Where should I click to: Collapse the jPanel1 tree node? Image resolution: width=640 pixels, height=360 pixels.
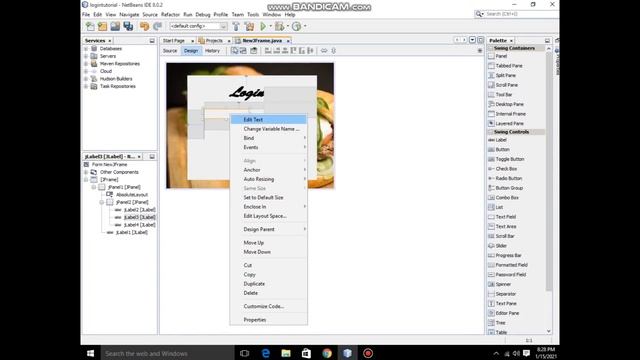click(x=94, y=187)
